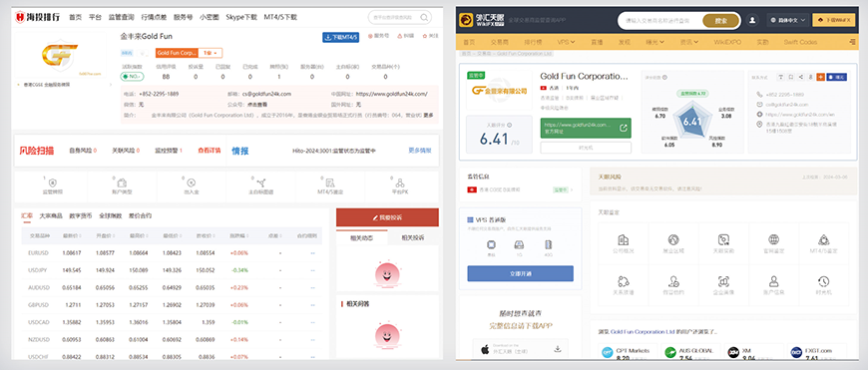Select the Swift Codes navigation item

800,42
